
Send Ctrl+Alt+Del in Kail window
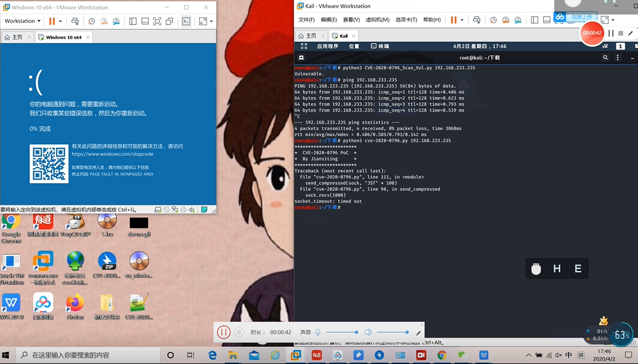476,20
